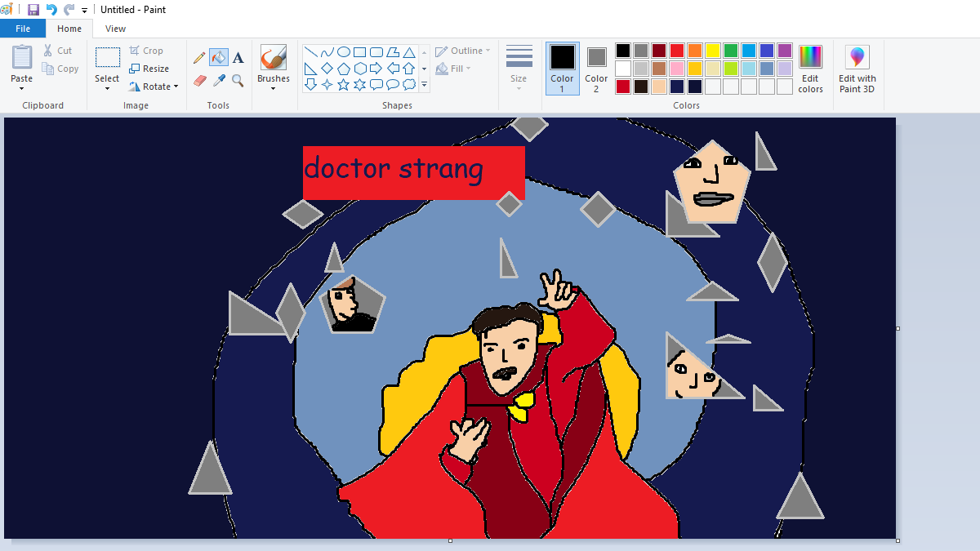Click the Undo arrow icon
Image resolution: width=980 pixels, height=551 pixels.
(x=51, y=10)
